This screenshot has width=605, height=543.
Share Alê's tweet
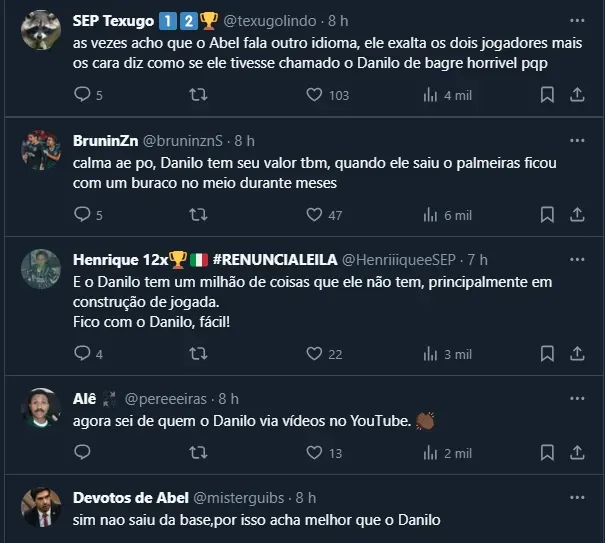577,452
